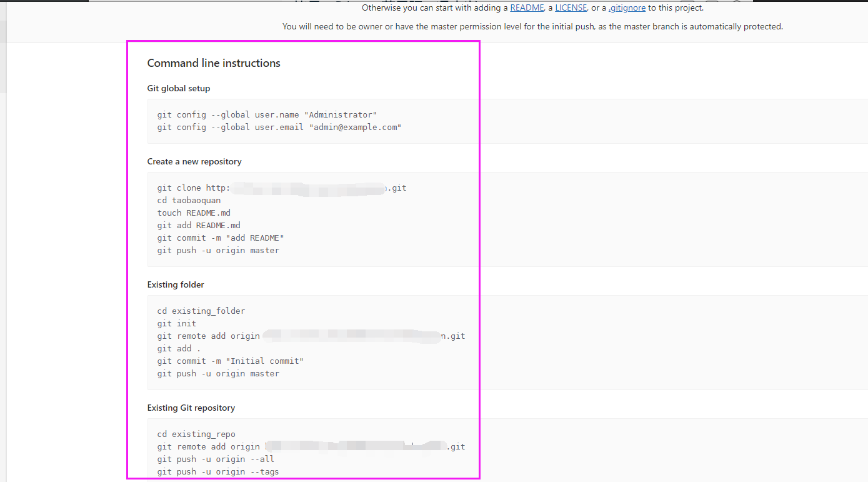
Task: Click the Create a new repository heading
Action: coord(194,161)
